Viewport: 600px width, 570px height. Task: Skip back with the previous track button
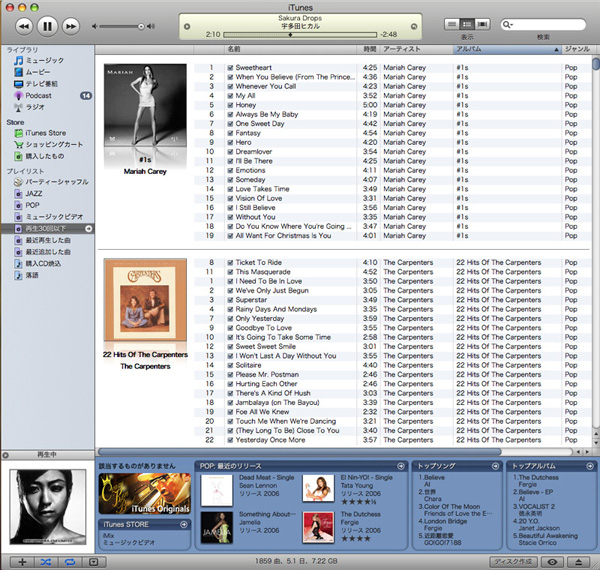pos(24,26)
